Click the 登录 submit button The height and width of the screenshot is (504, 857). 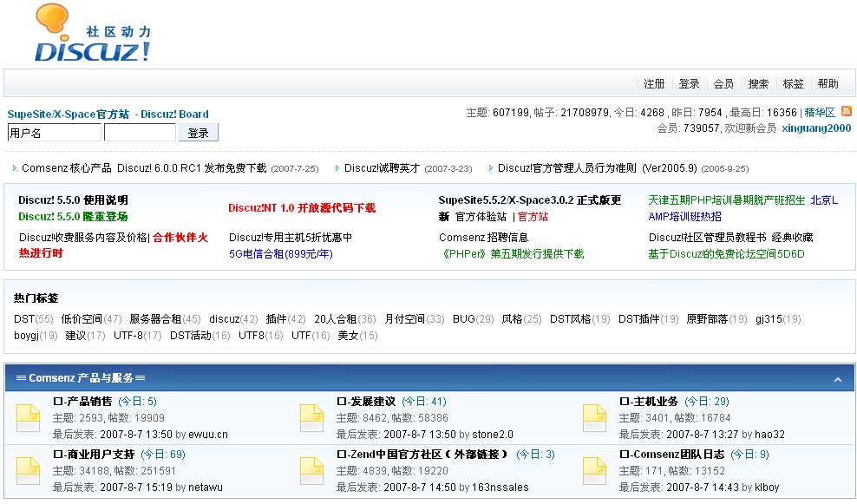click(199, 133)
